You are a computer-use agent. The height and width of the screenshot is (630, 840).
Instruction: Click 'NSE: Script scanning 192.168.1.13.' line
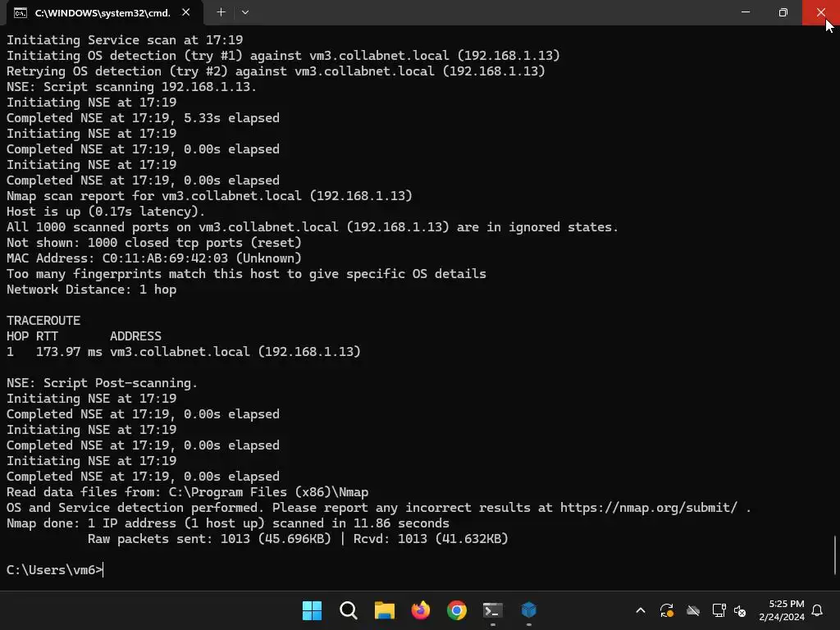[131, 86]
